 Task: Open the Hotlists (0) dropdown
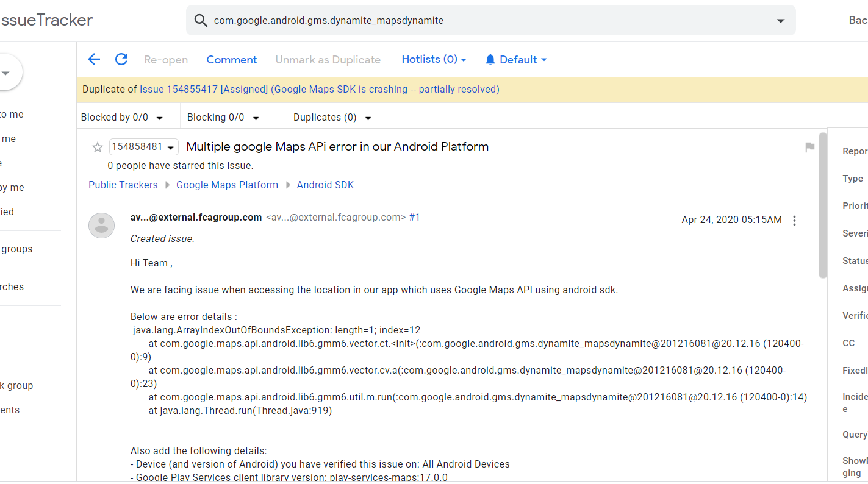434,59
